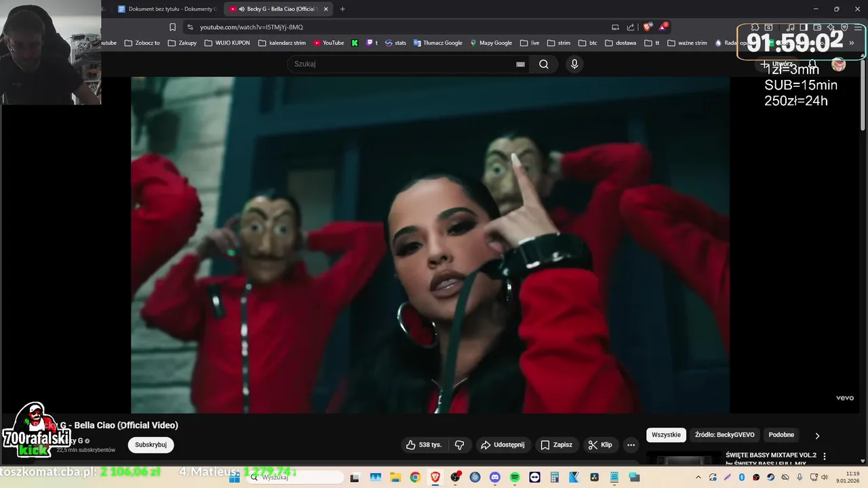This screenshot has width=868, height=488.
Task: Open Zobocz to bookmark folder
Action: click(142, 43)
